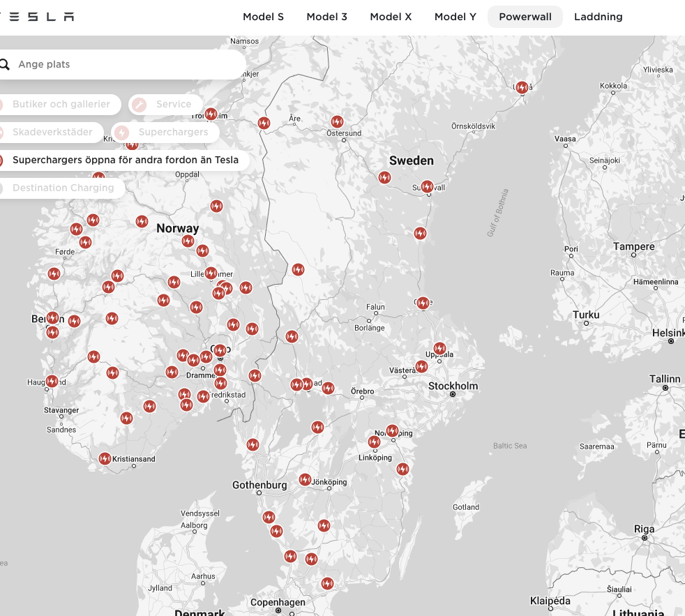685x616 pixels.
Task: Click the Supercharger pin near Jönköping
Action: coord(305,479)
